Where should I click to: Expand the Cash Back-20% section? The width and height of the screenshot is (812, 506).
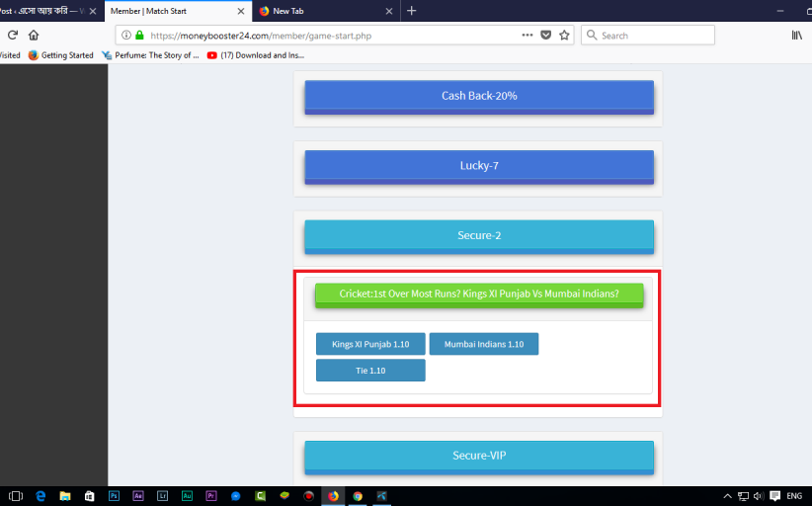pyautogui.click(x=479, y=96)
